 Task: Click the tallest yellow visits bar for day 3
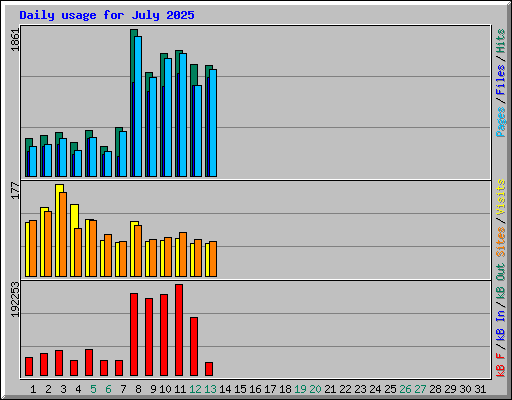(59, 230)
